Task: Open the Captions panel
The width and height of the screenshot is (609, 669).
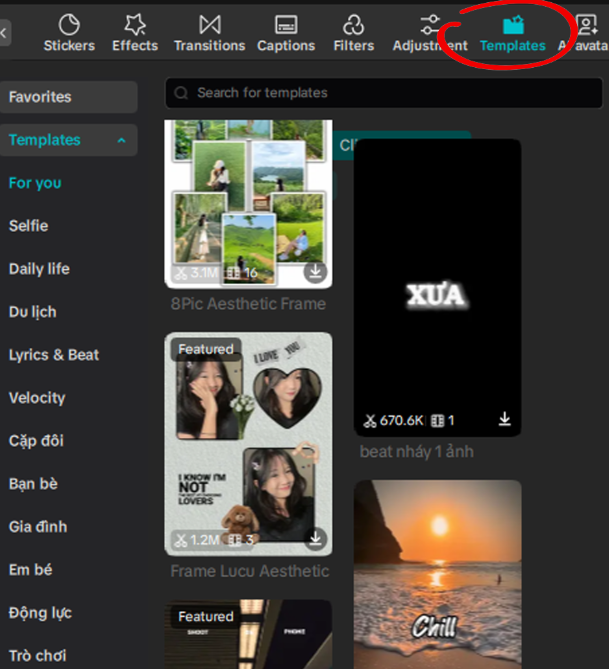Action: point(286,33)
